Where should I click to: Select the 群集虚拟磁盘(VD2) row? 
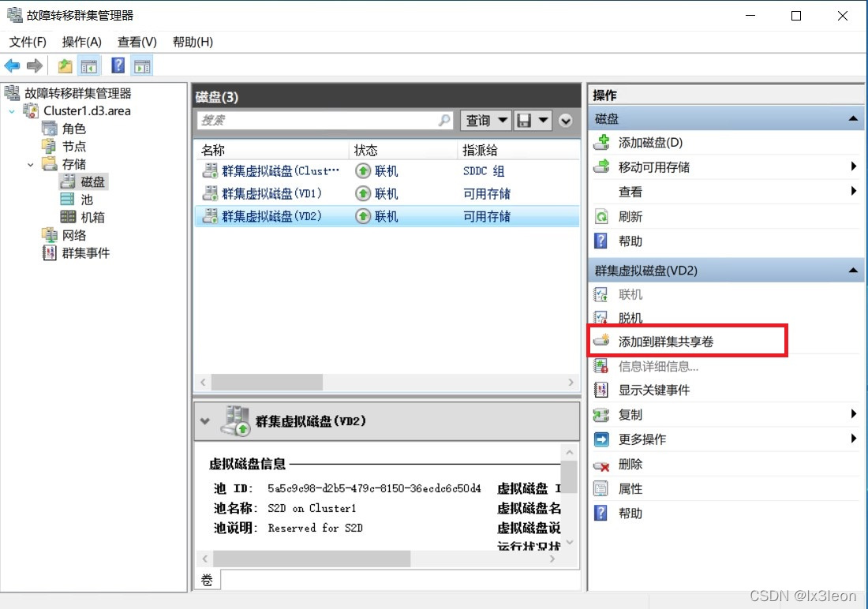[387, 216]
